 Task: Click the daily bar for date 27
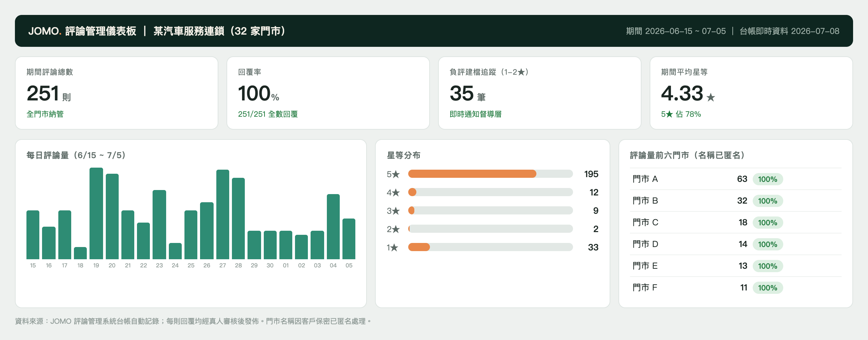coord(223,214)
